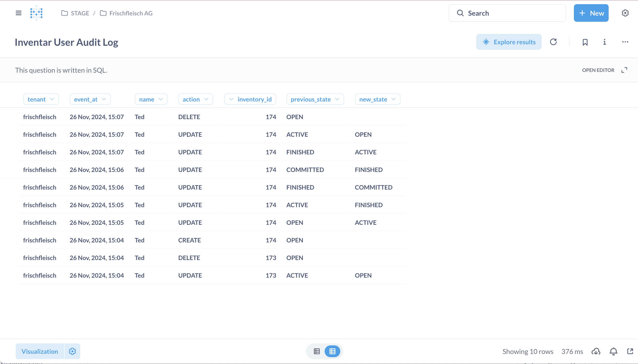Click the Metabase logo home icon
638x364 pixels.
(x=36, y=13)
